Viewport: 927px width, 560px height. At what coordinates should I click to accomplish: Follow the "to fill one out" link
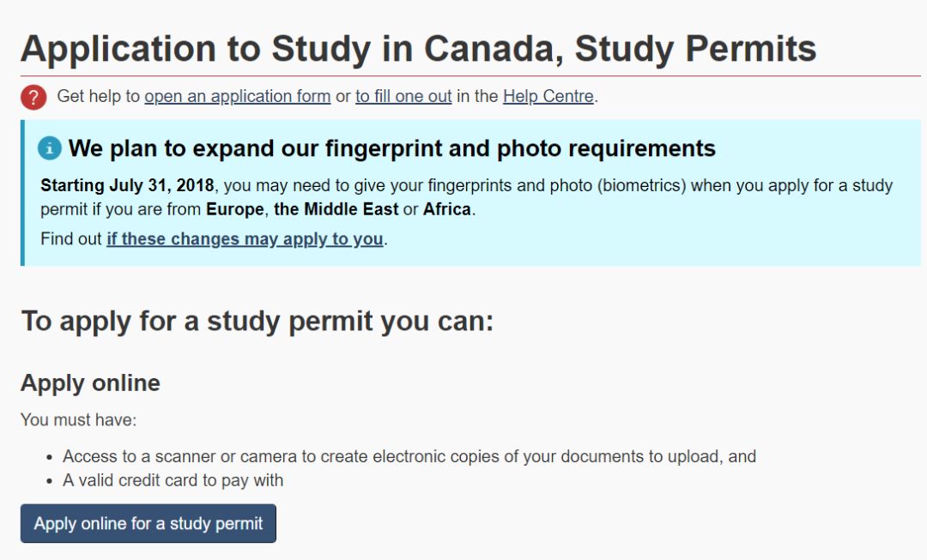pyautogui.click(x=403, y=97)
